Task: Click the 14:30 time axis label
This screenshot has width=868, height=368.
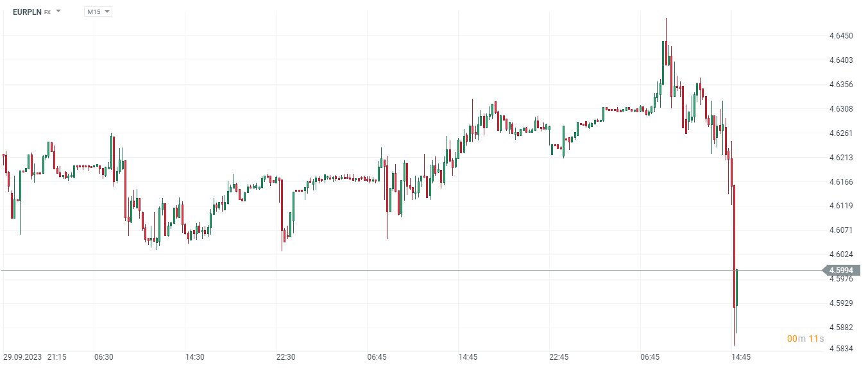Action: (195, 356)
